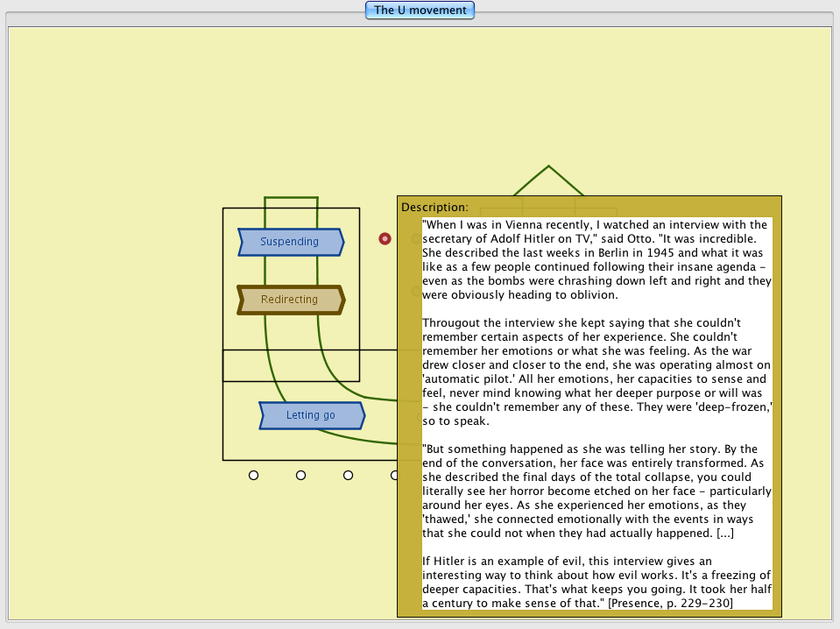Screen dimensions: 840x629
Task: Click the empty space between Suspending and Redirecting
Action: click(290, 271)
